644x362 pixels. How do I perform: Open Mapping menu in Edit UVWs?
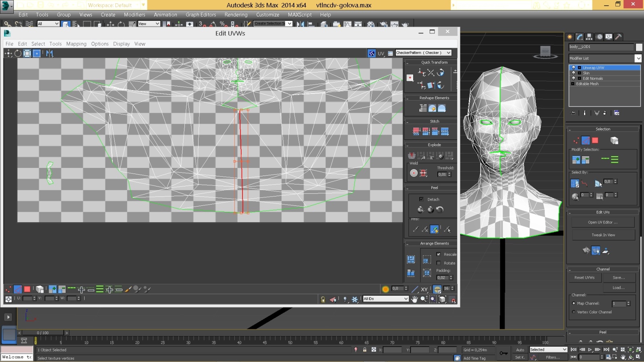pos(76,44)
